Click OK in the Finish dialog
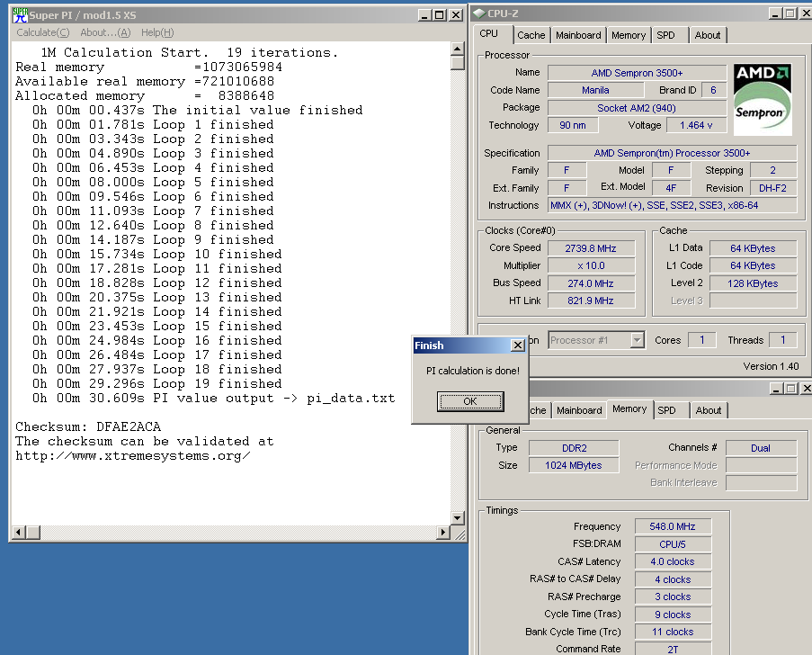Screen dimensions: 812x655 470,401
